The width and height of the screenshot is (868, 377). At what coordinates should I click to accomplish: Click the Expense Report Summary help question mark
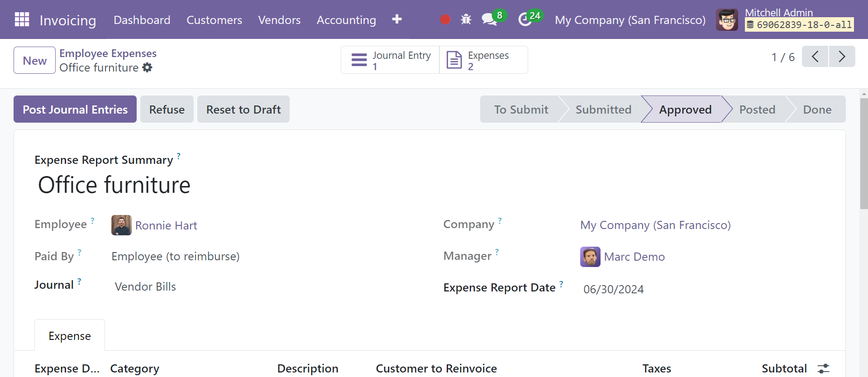178,156
